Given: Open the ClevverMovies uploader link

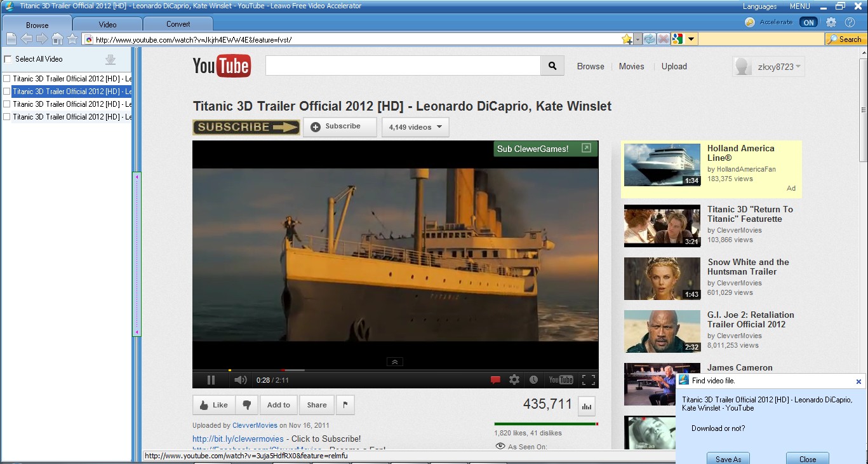Looking at the screenshot, I should [255, 426].
